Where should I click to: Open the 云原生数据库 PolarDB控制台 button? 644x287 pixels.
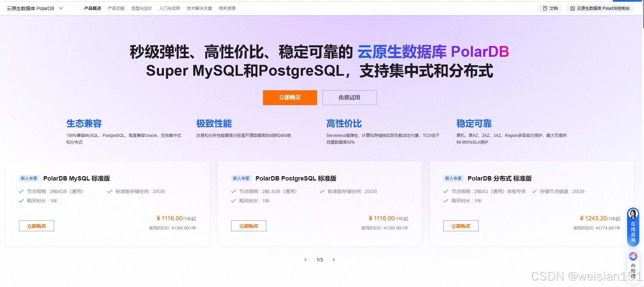pyautogui.click(x=600, y=8)
